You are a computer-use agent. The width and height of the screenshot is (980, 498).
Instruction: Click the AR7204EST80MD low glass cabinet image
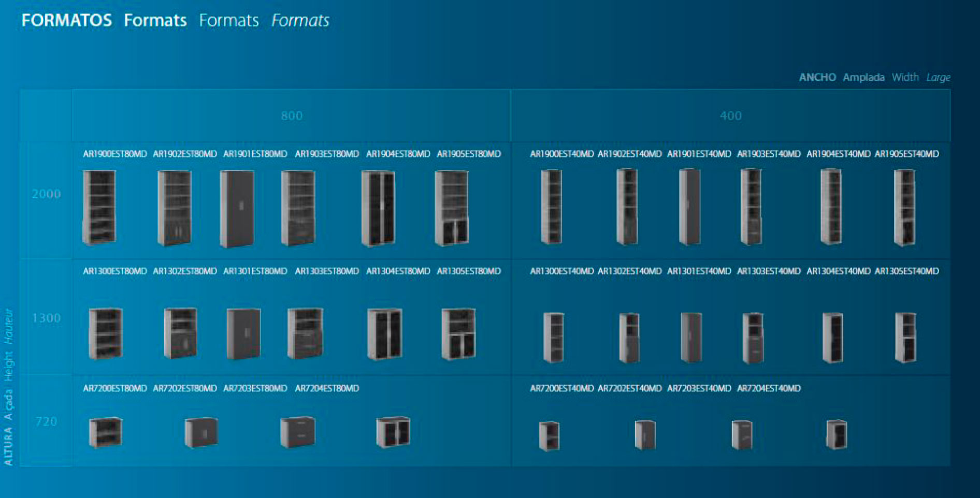(x=393, y=432)
